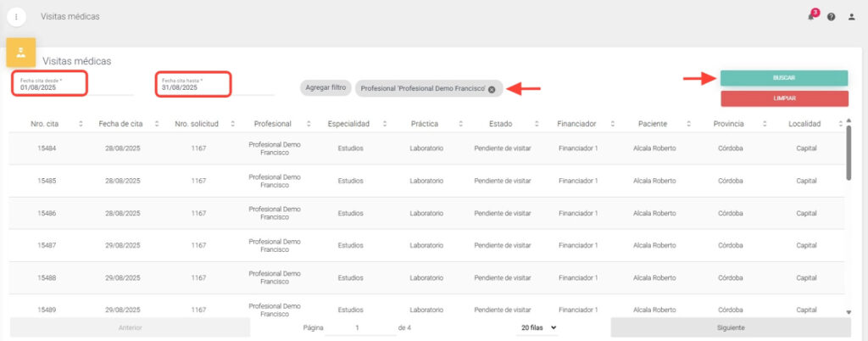Open the help question mark icon

[x=832, y=17]
